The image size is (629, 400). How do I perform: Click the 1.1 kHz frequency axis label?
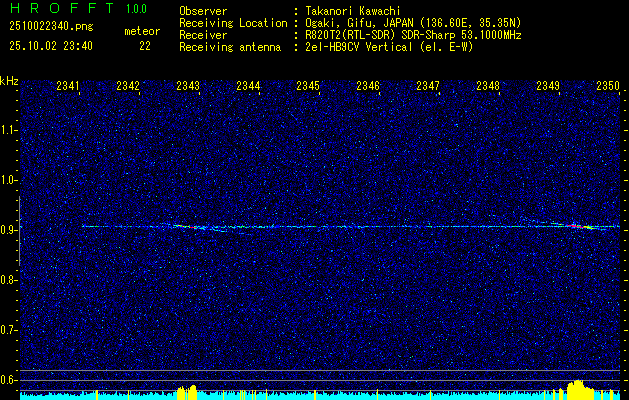coord(8,130)
